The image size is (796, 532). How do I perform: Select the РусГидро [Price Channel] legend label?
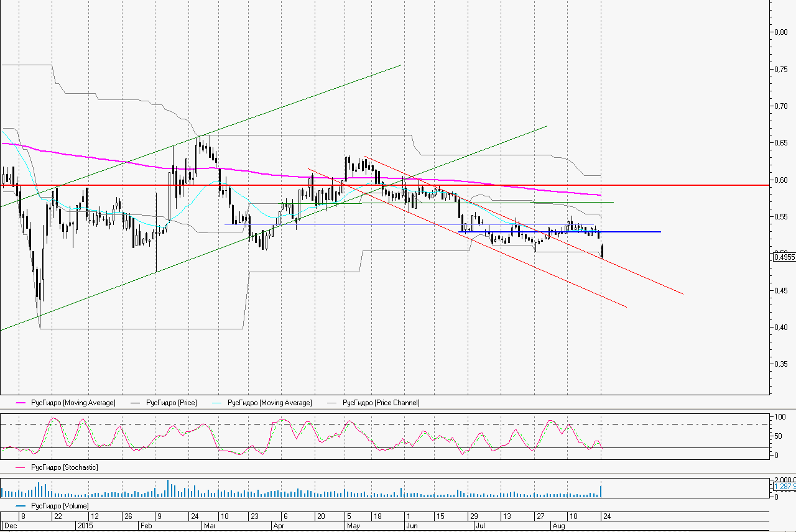tap(381, 403)
